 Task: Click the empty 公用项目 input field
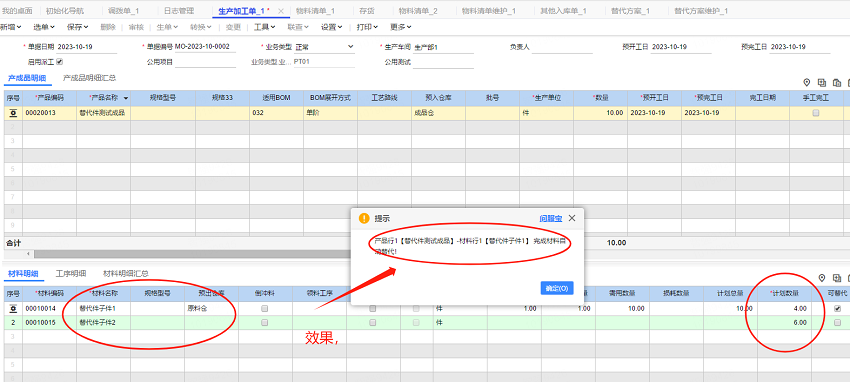coord(205,62)
